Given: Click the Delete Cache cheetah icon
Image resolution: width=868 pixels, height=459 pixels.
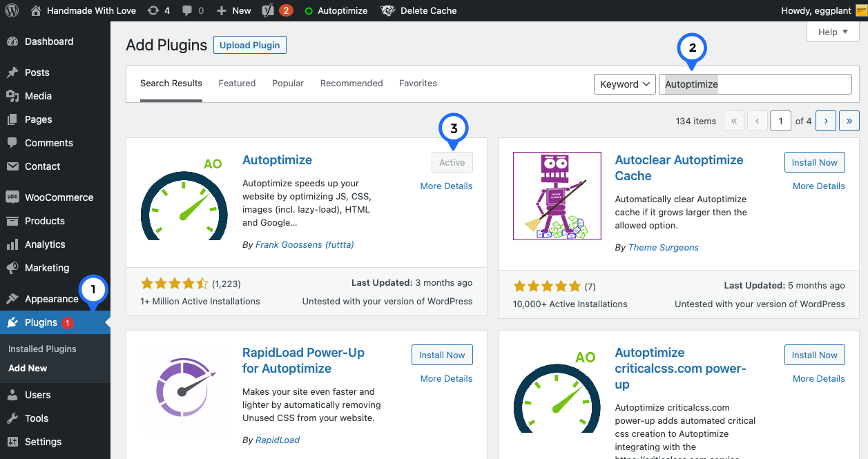Looking at the screenshot, I should [388, 10].
